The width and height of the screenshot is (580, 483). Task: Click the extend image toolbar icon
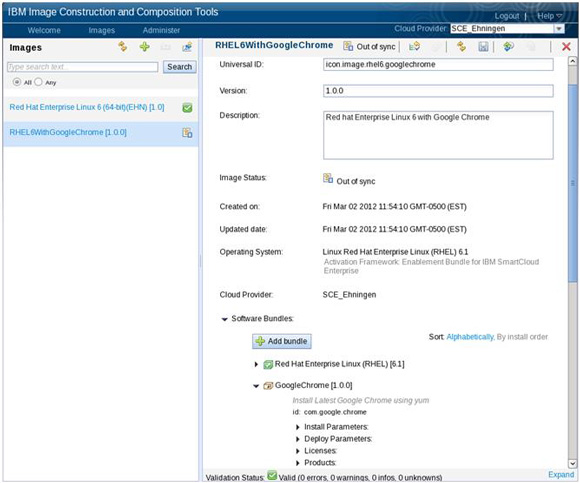point(414,46)
